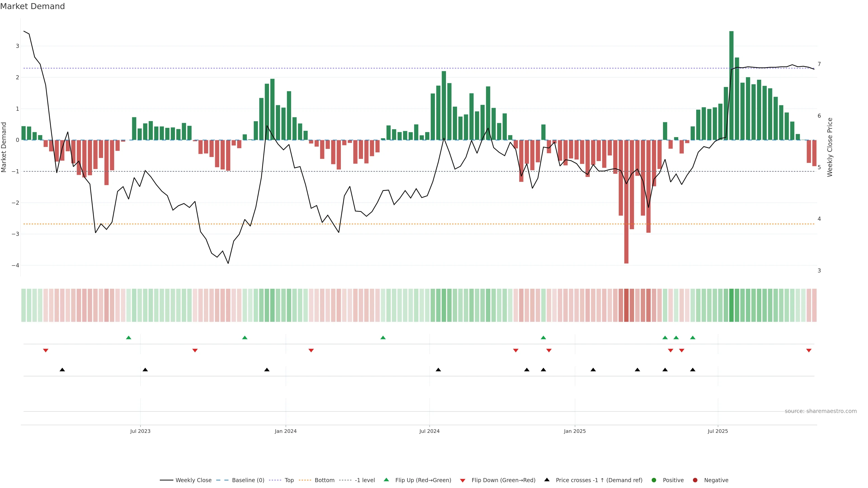Click the darkest green heatmap strip cell
The height and width of the screenshot is (488, 868).
731,305
